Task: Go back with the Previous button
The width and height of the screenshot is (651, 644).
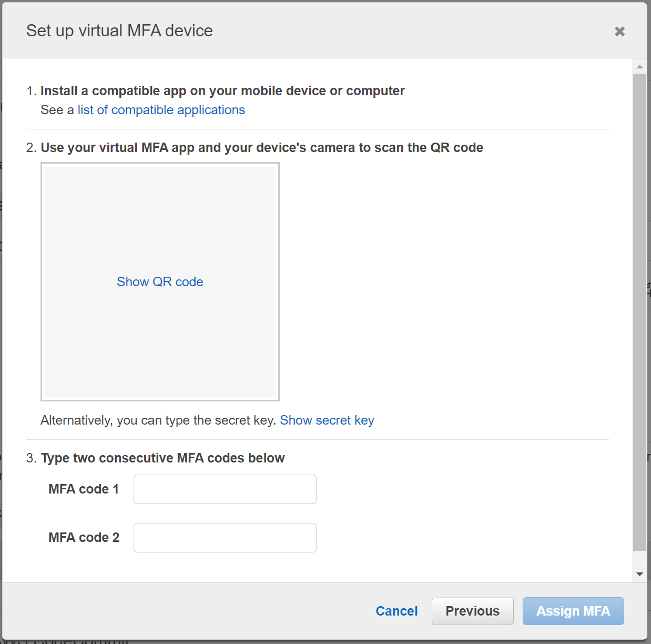Action: click(472, 611)
